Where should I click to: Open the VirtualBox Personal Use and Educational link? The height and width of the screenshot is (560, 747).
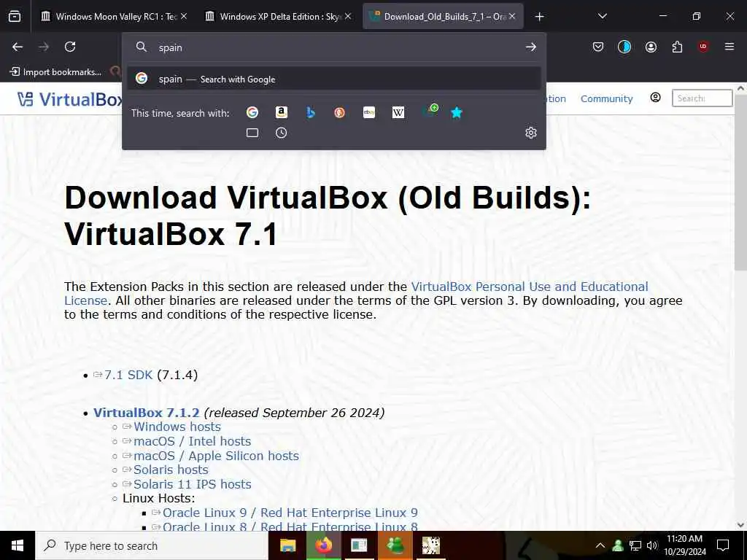(x=530, y=287)
